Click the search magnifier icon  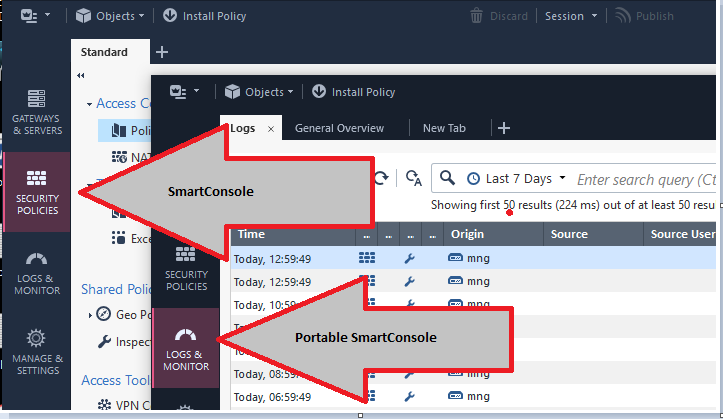pyautogui.click(x=447, y=178)
